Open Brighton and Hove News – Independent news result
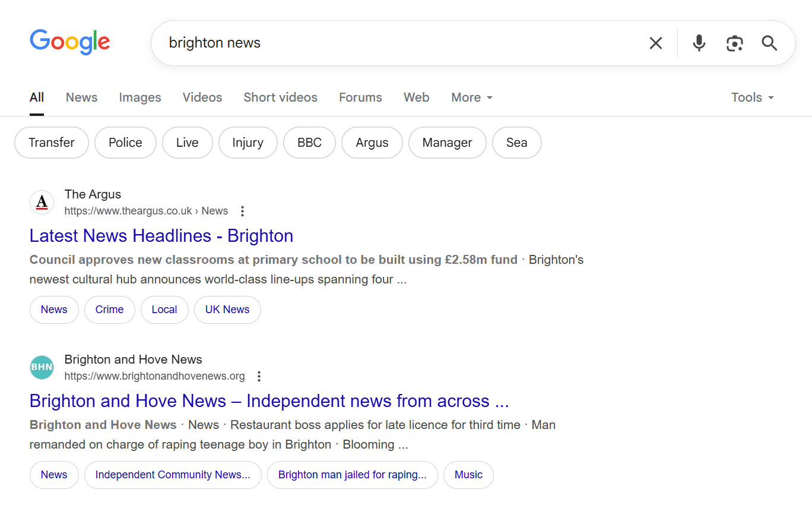The height and width of the screenshot is (508, 812). click(269, 401)
